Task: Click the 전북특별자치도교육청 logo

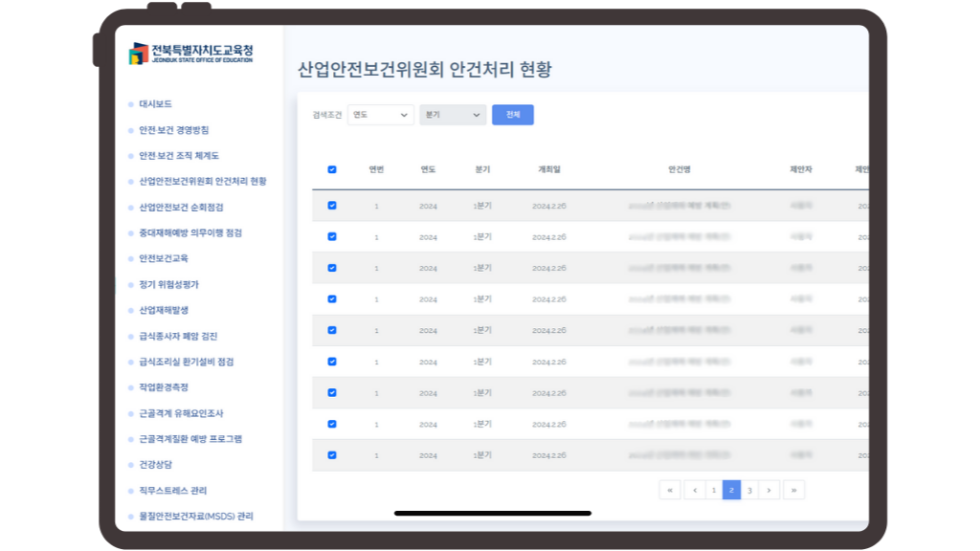Action: click(191, 54)
